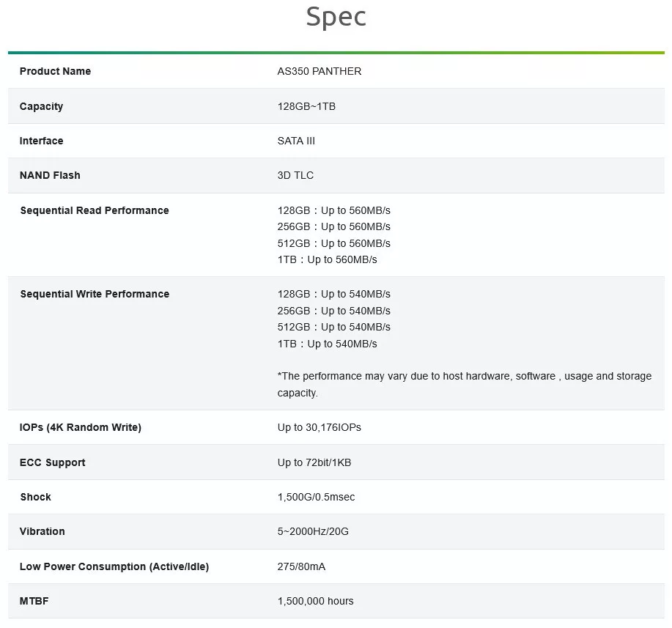Click the "ECC Support" row label
The height and width of the screenshot is (628, 672).
[x=53, y=462]
